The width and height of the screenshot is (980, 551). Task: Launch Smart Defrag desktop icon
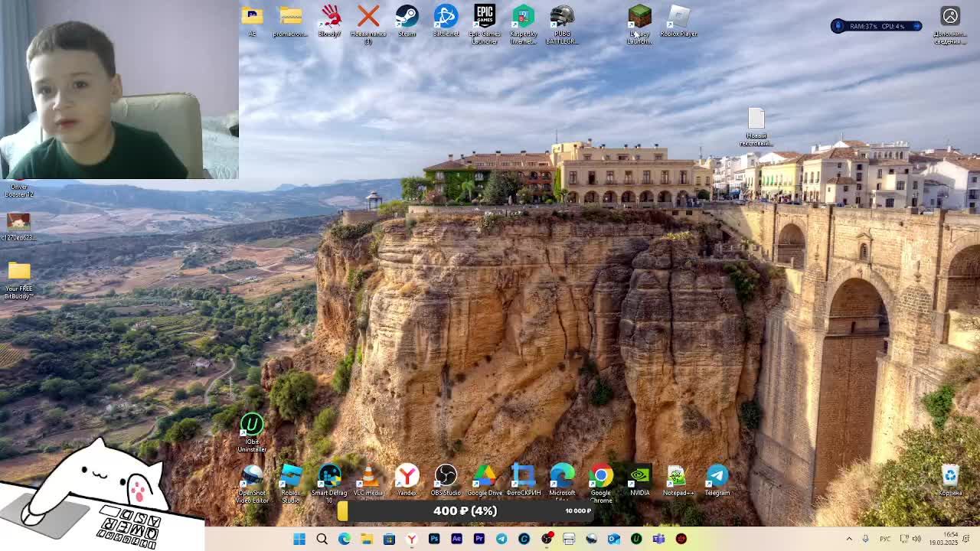pos(330,484)
